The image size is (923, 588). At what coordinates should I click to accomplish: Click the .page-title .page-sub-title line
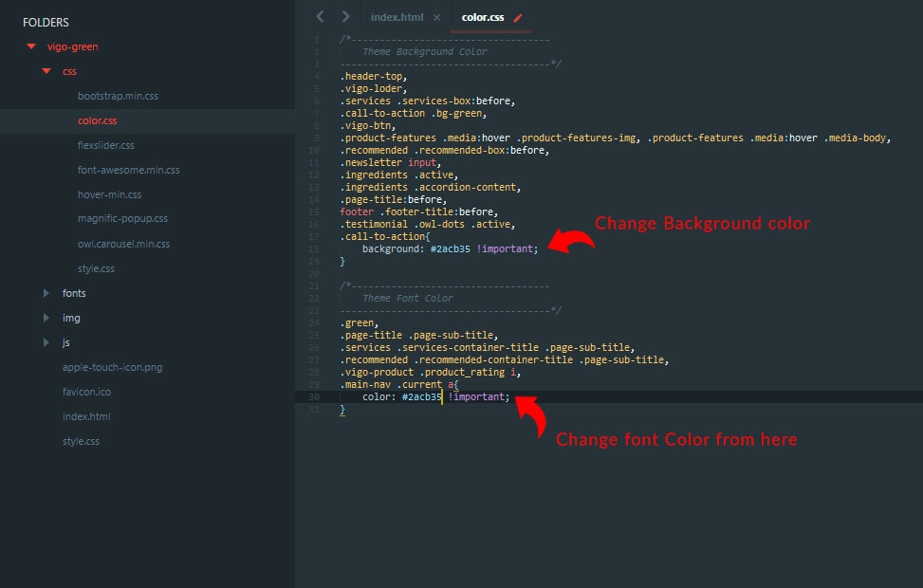coord(419,336)
